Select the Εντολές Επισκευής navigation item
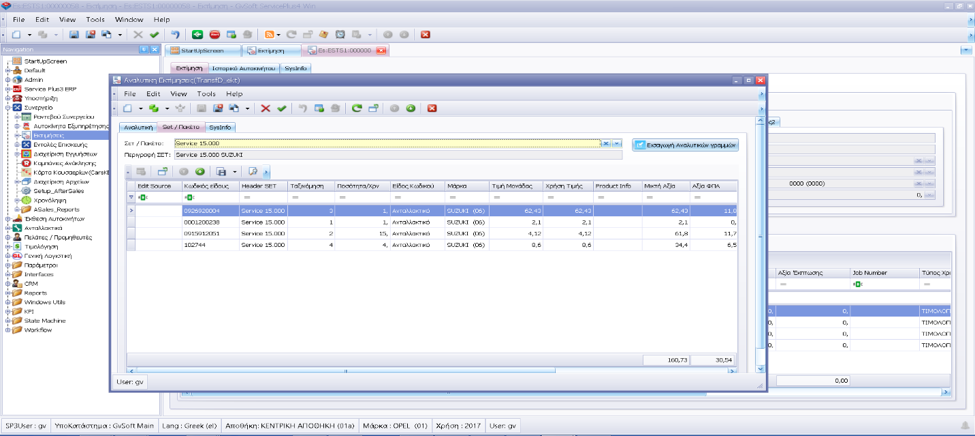975x436 pixels. pyautogui.click(x=58, y=145)
